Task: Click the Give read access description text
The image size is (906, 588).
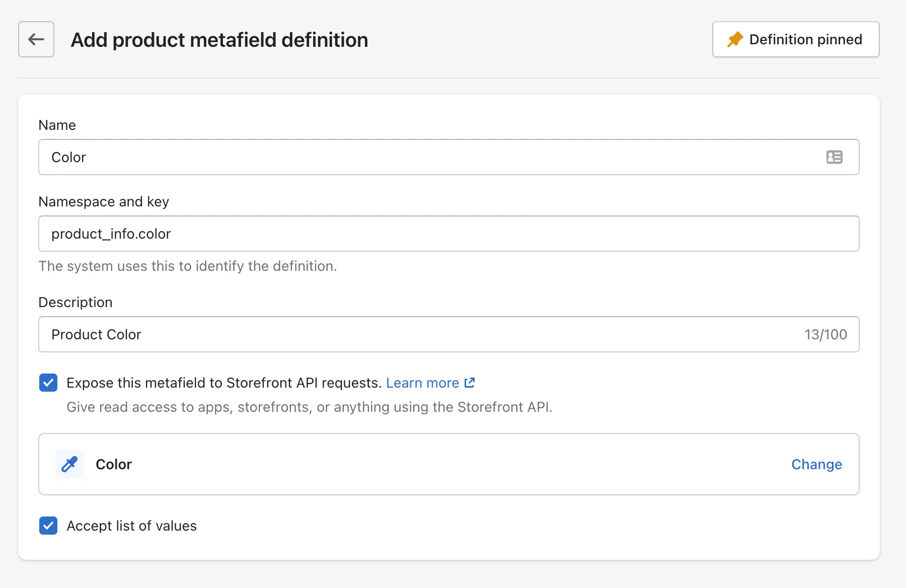Action: [x=310, y=407]
